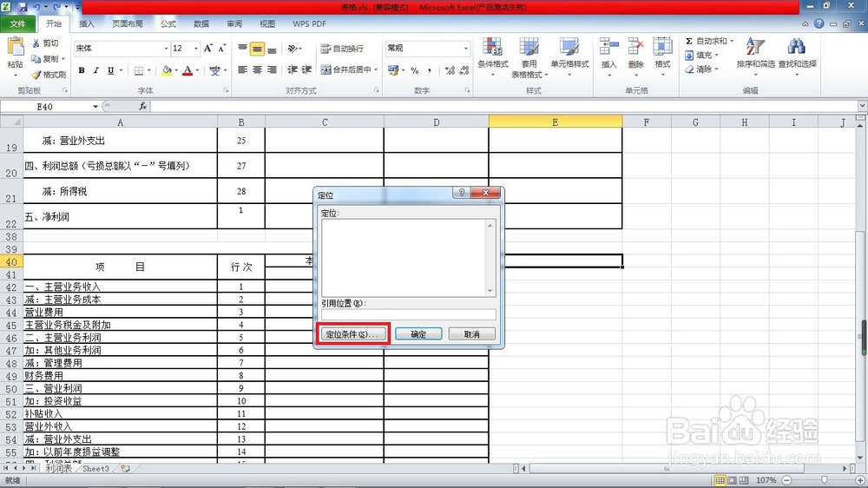
Task: Toggle Center horizontal alignment
Action: click(x=257, y=69)
